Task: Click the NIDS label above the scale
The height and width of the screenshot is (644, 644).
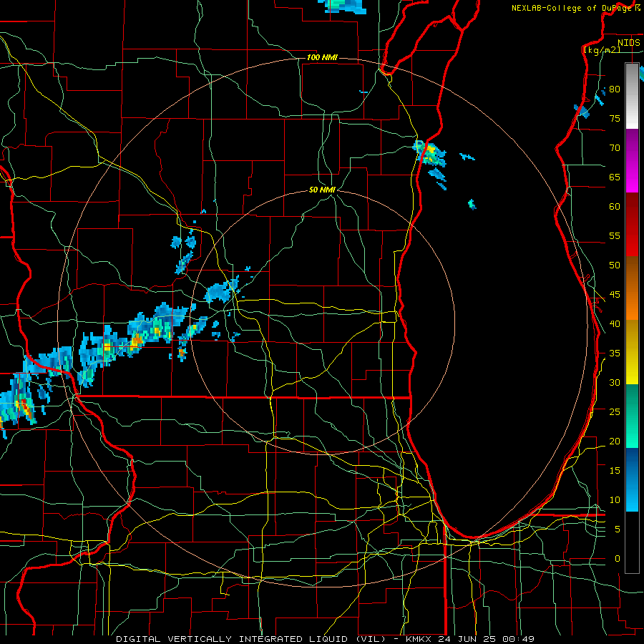Action: pos(628,42)
